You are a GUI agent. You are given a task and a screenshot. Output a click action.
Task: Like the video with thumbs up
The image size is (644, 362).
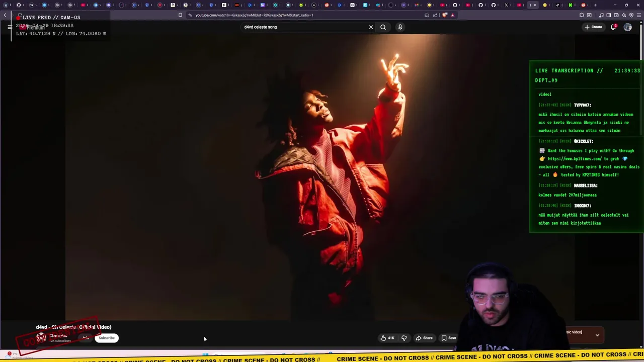(x=387, y=338)
